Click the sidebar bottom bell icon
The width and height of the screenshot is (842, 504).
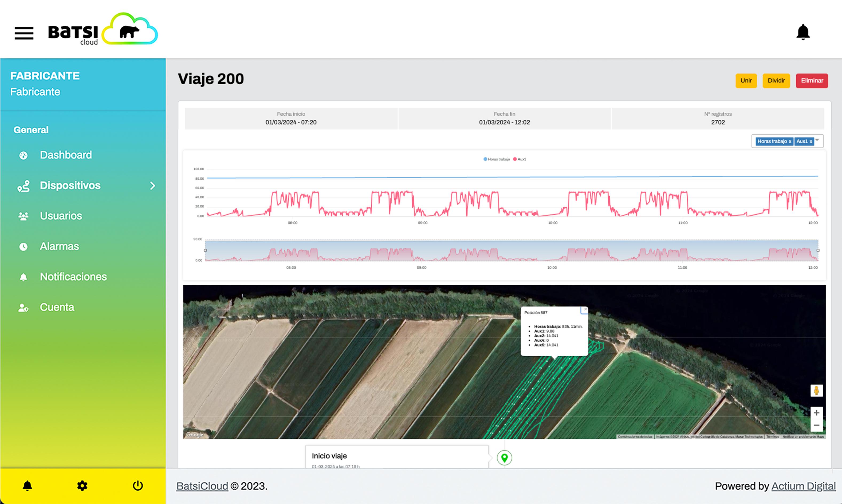click(27, 486)
